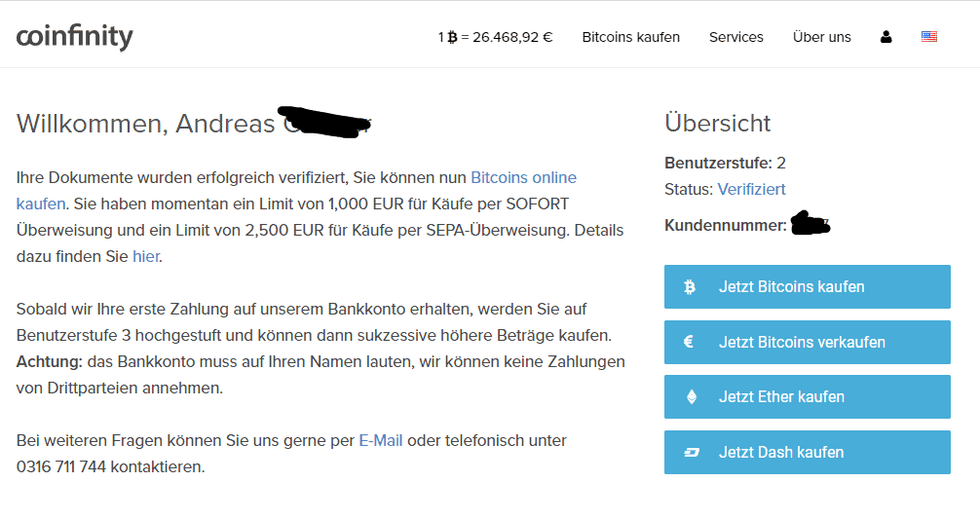This screenshot has height=519, width=980.
Task: Click the Jetzt Dash kaufen button
Action: click(807, 452)
